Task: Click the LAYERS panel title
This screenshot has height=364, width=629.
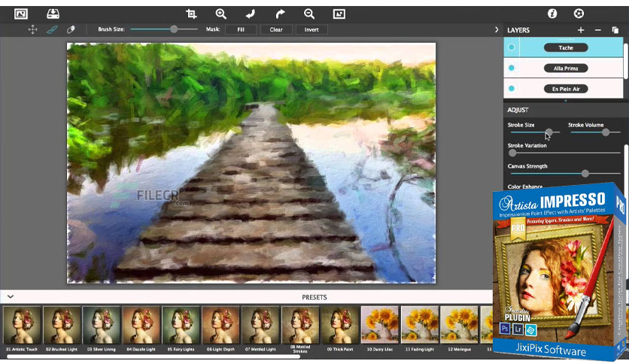Action: [518, 30]
